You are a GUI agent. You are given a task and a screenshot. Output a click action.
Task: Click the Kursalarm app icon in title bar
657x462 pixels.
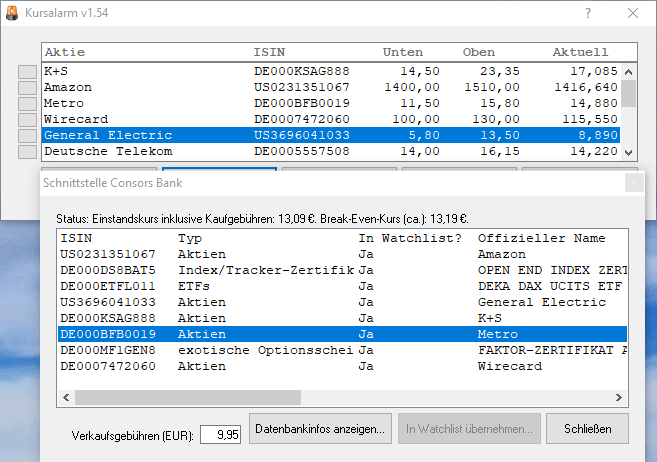[12, 13]
